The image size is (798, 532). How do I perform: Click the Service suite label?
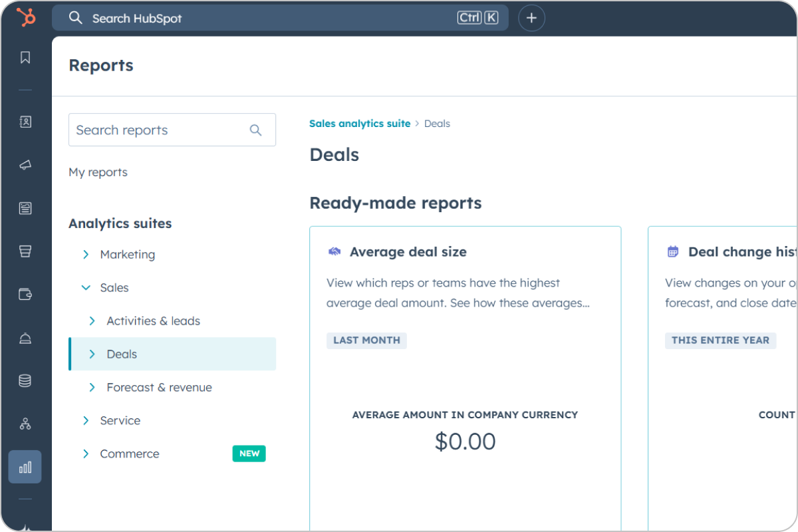pyautogui.click(x=120, y=421)
